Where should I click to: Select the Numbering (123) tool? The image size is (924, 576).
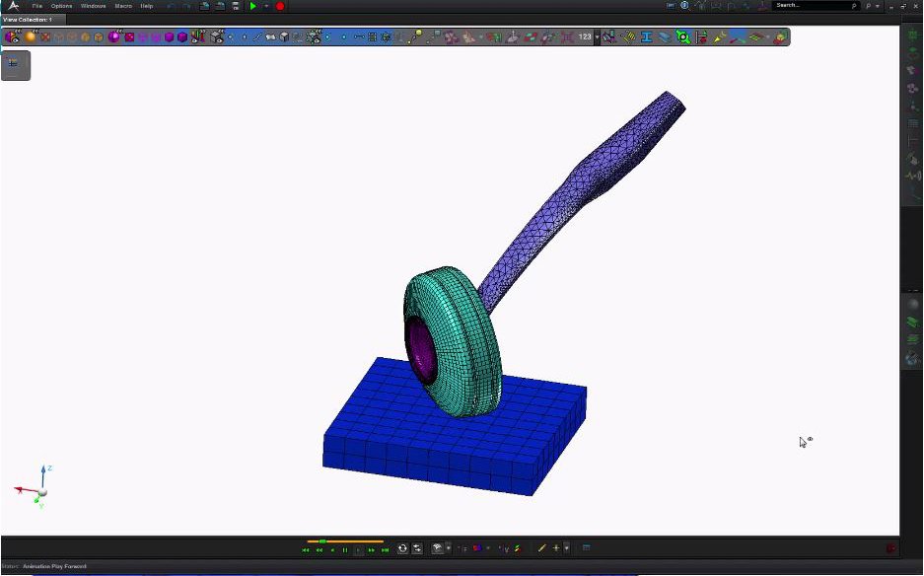[x=584, y=36]
